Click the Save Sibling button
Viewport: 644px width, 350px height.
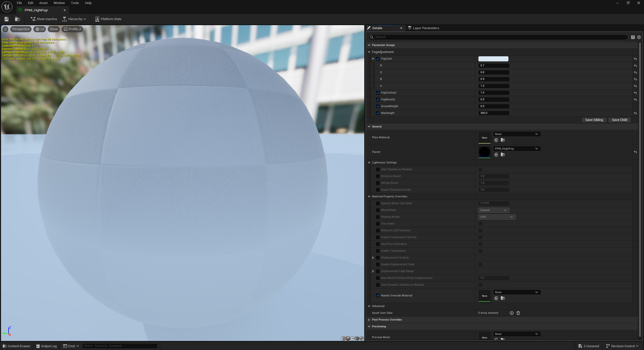tap(594, 120)
